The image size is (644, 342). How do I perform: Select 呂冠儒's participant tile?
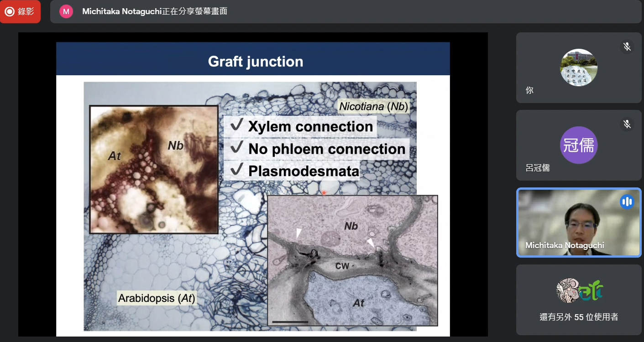point(579,145)
